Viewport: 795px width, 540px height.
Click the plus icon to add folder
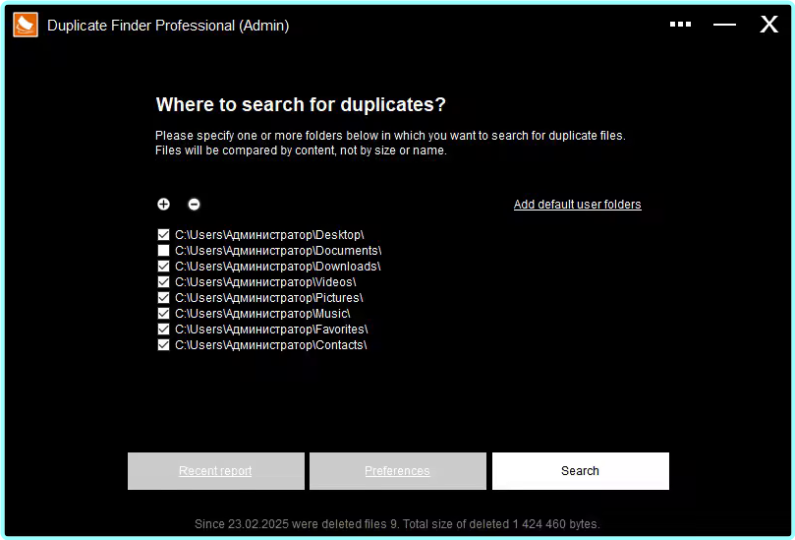tap(164, 204)
